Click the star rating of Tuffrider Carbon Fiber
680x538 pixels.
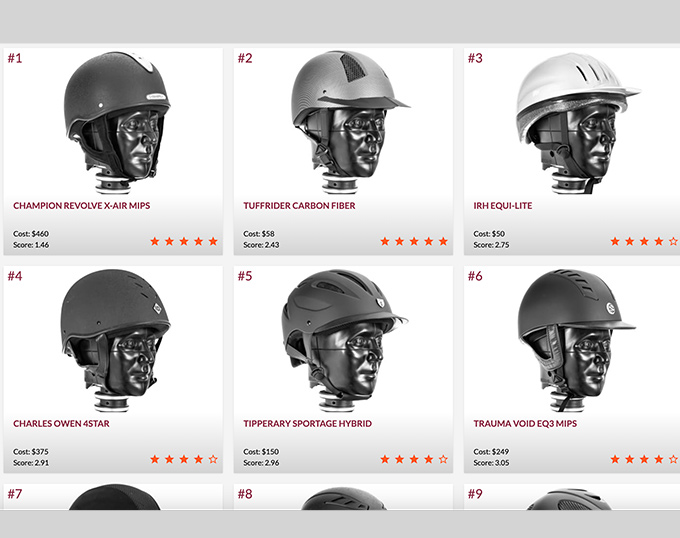point(414,241)
